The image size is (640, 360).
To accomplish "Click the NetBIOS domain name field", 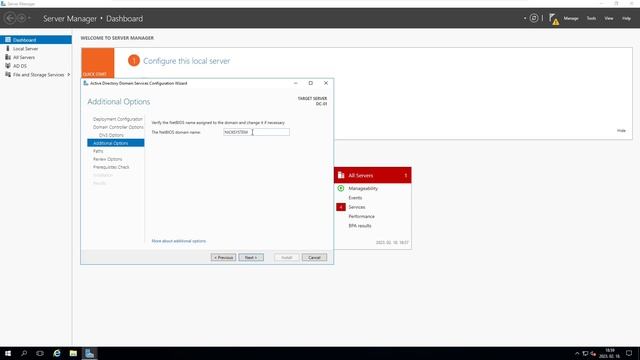I will 256,132.
